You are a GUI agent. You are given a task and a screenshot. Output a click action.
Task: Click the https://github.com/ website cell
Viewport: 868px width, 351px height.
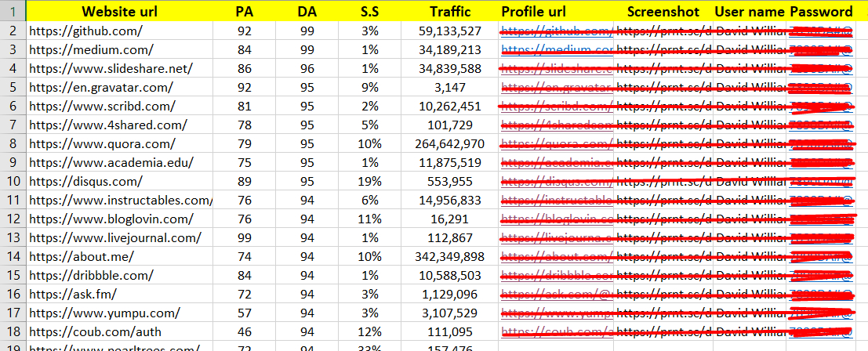[119, 31]
